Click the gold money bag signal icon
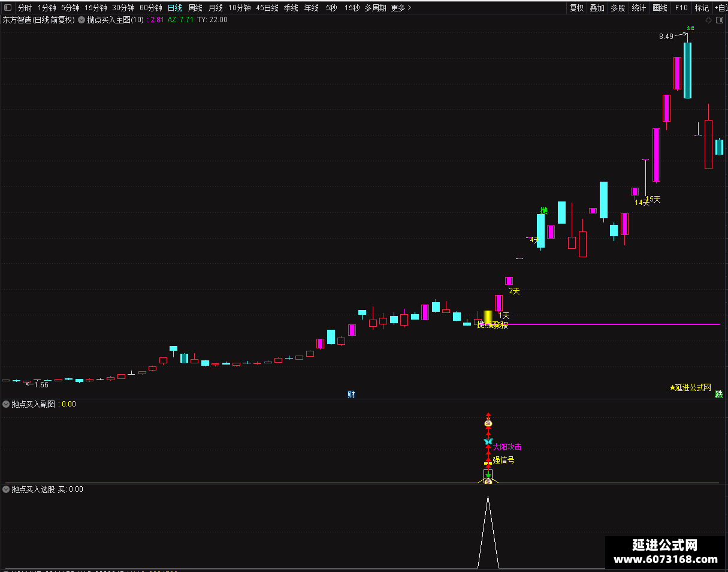The image size is (728, 572). (488, 423)
